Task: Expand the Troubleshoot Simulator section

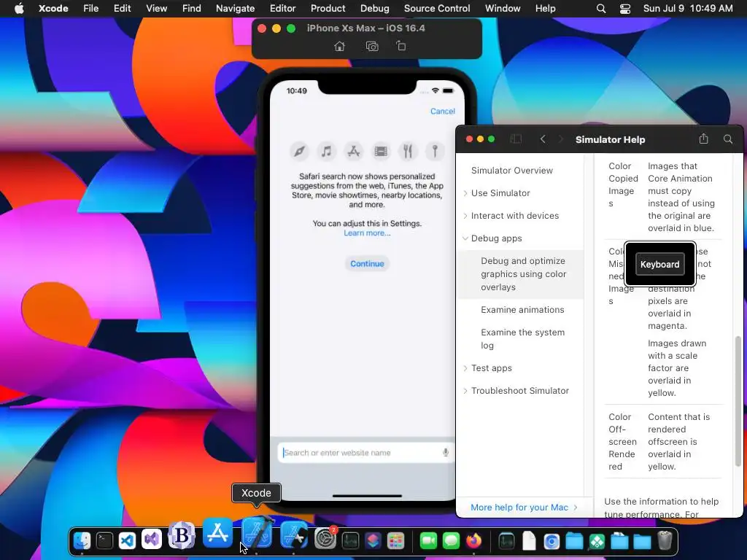Action: click(465, 391)
